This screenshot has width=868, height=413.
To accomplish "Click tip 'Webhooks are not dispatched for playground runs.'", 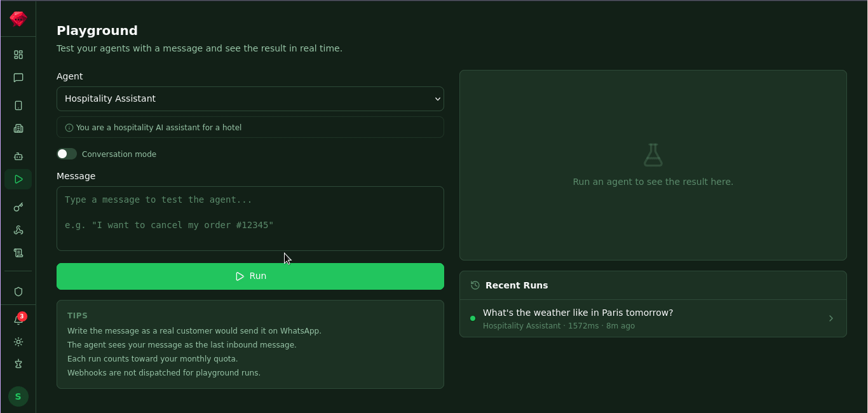I will [x=164, y=373].
